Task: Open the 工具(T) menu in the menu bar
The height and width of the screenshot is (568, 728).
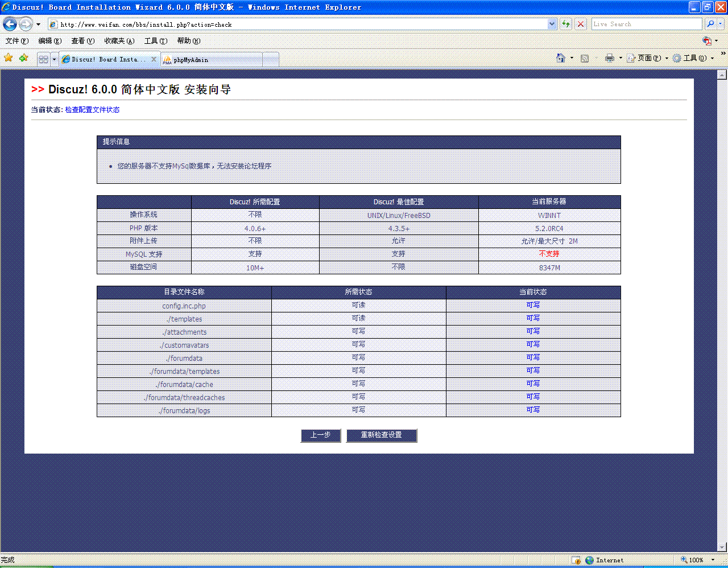Action: point(156,41)
